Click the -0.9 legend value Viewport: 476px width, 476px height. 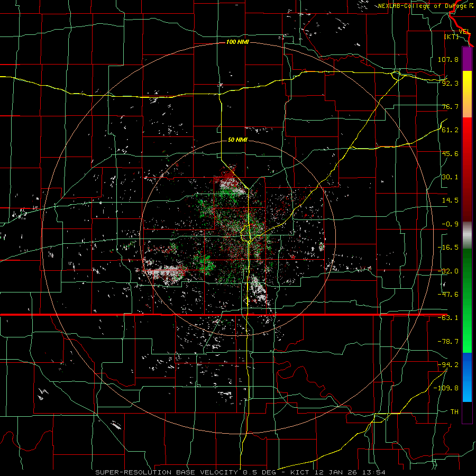coord(450,224)
